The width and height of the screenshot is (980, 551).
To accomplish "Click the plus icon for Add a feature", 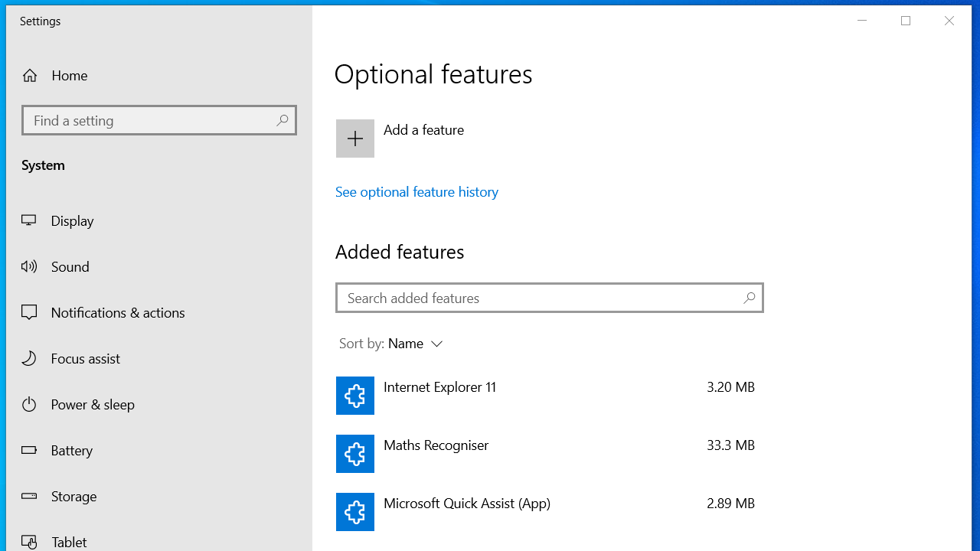I will [x=355, y=139].
